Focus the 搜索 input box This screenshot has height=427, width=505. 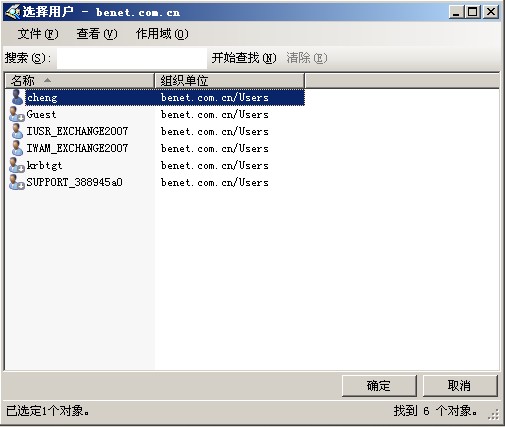(x=132, y=58)
